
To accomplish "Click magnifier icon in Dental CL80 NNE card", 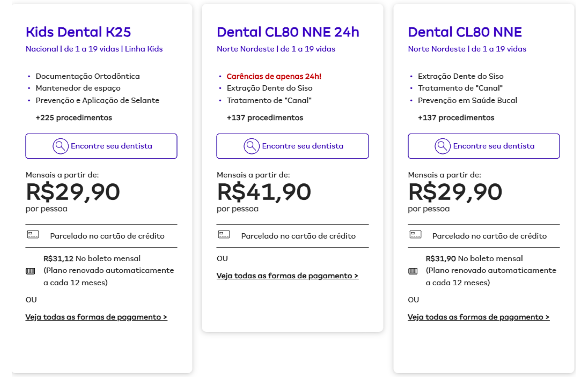I will coord(442,146).
